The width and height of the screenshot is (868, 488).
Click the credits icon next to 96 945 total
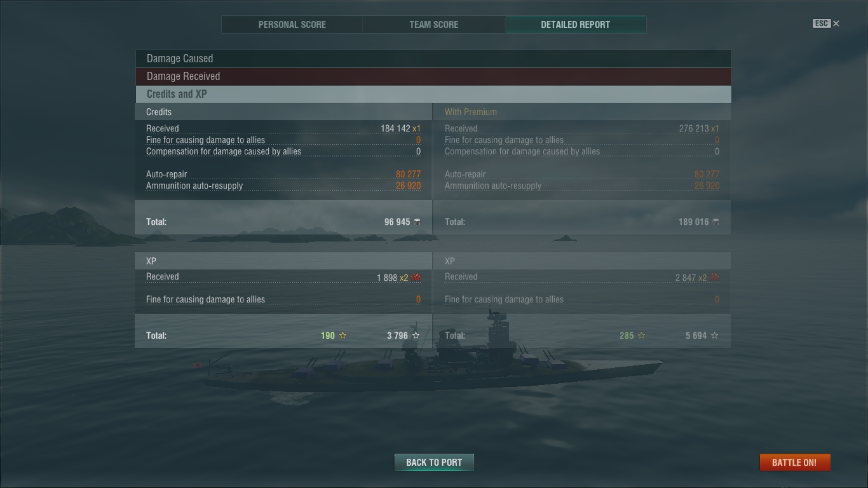pyautogui.click(x=417, y=222)
